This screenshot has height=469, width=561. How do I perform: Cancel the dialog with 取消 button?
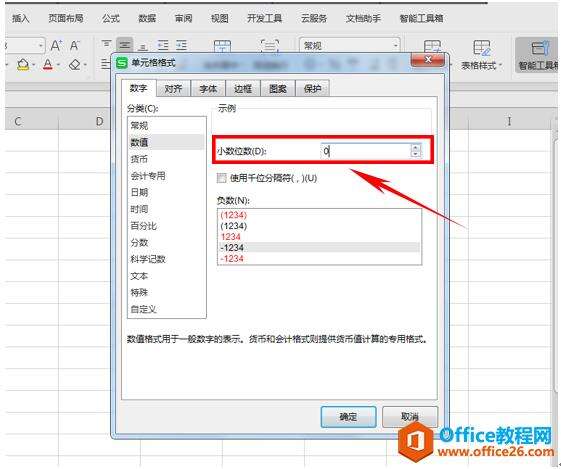410,417
